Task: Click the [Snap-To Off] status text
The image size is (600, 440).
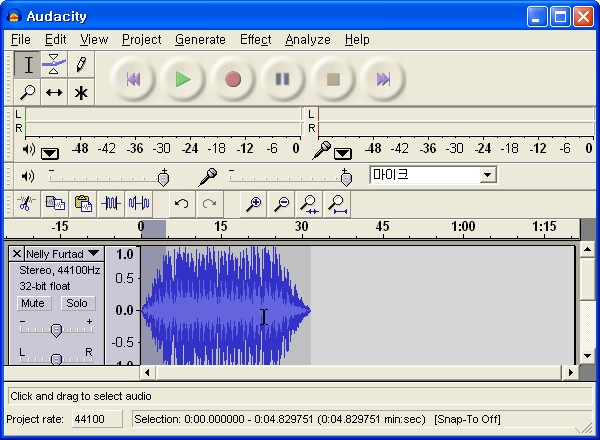Action: point(467,419)
